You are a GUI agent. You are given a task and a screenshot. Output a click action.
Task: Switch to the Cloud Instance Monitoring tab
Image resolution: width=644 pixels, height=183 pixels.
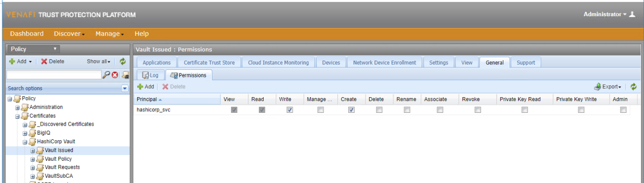278,63
